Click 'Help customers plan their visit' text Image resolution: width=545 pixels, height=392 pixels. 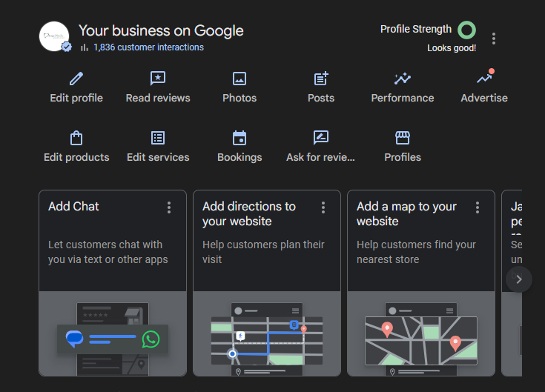(x=263, y=252)
